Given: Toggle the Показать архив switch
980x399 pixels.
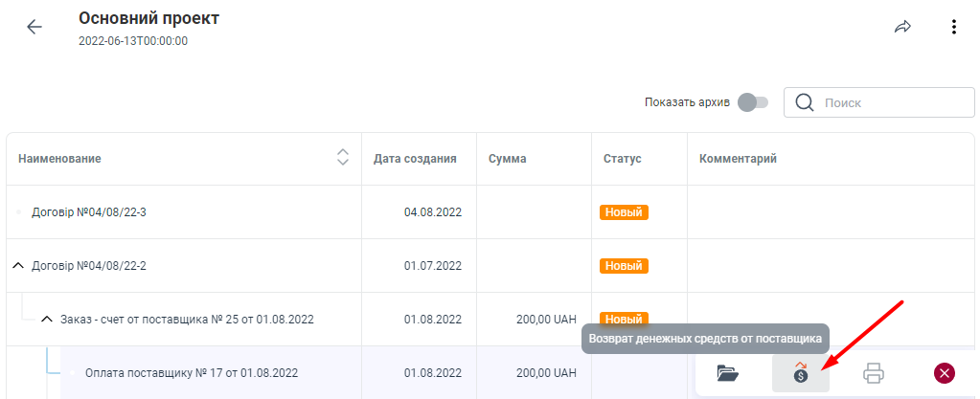Looking at the screenshot, I should 753,102.
